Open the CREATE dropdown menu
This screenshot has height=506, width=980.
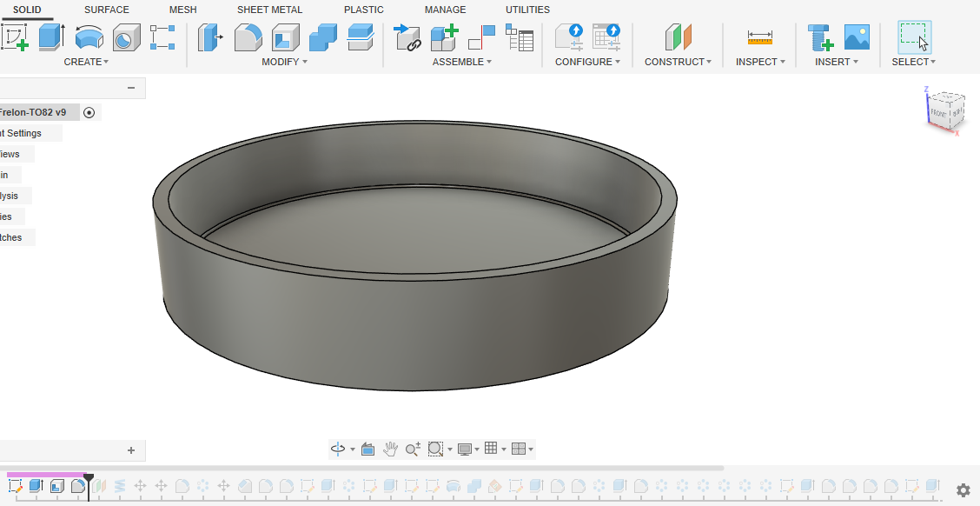pos(86,62)
